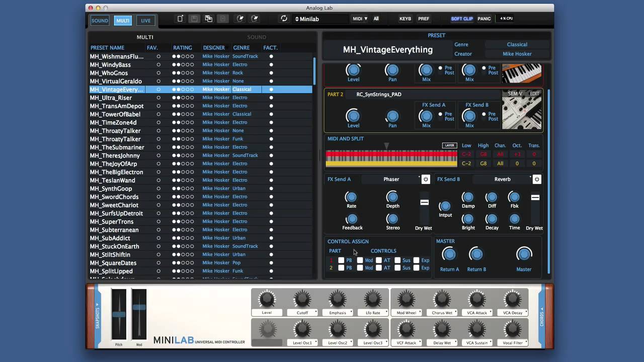Click EDIT for Part 2 SEM V

[534, 94]
